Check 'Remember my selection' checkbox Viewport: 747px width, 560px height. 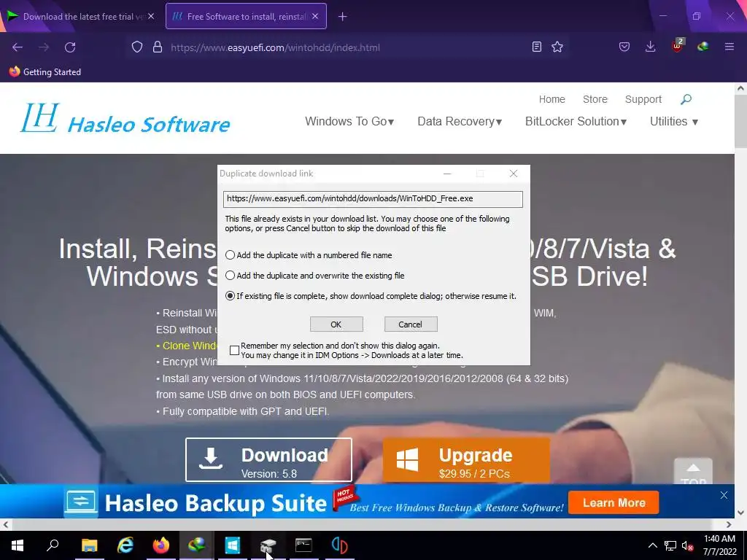tap(234, 351)
